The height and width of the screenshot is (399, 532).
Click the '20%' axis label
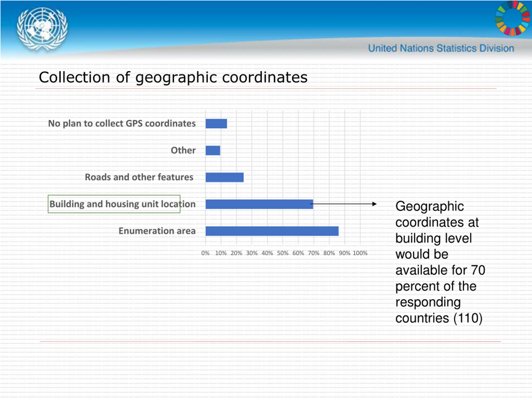236,253
